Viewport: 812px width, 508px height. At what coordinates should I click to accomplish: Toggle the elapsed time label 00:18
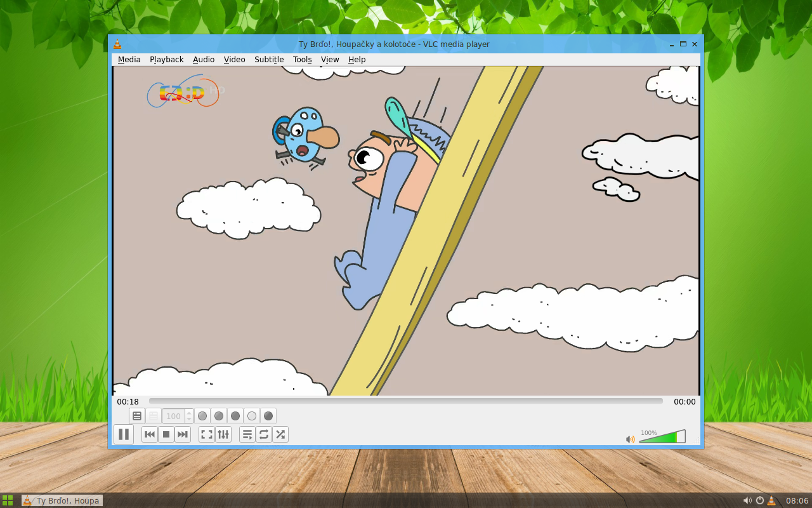[128, 401]
